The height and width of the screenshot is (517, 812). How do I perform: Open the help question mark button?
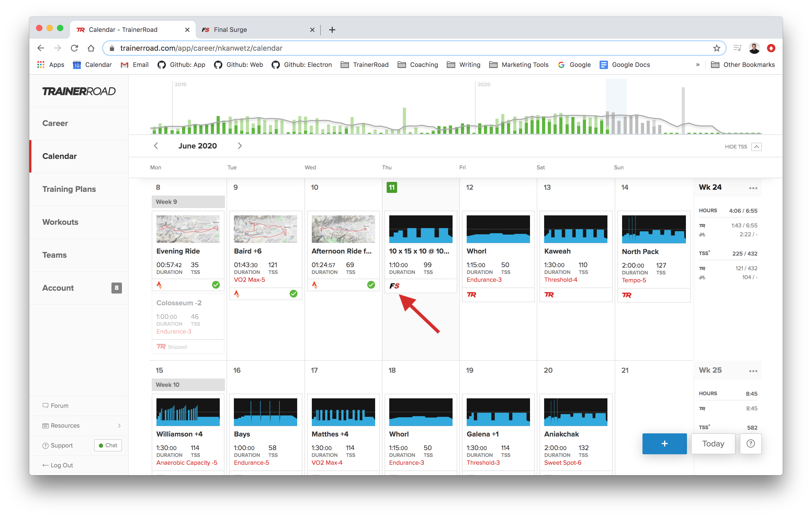(751, 444)
